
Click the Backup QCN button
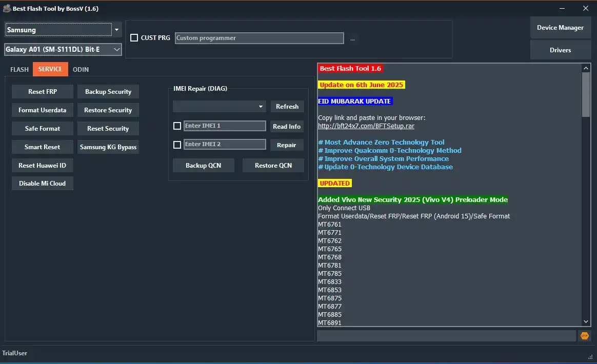point(203,165)
